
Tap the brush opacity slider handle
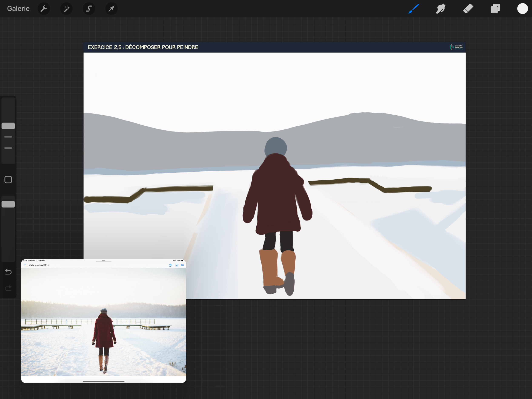[8, 204]
